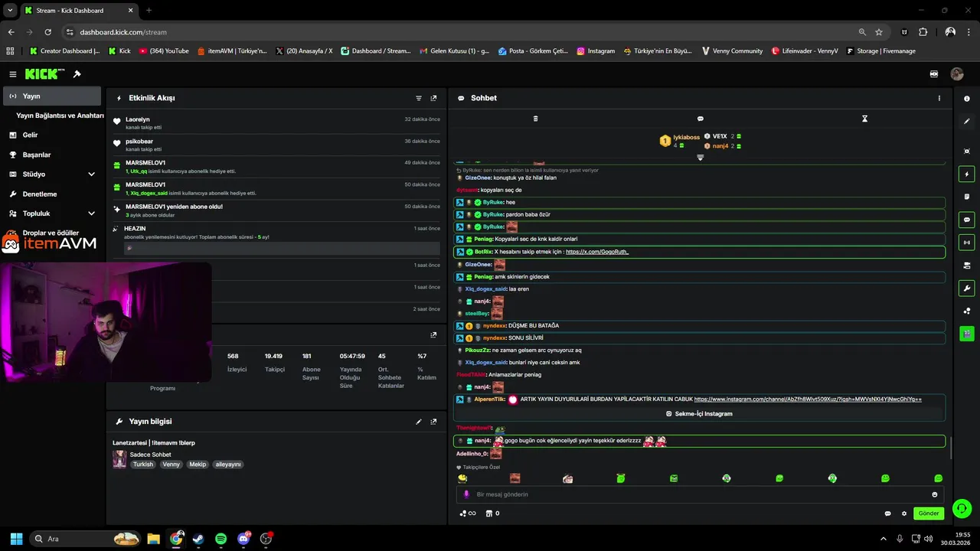Click MARSMELOV1 yeniden abone oldu! entry
980x551 pixels.
click(x=276, y=210)
